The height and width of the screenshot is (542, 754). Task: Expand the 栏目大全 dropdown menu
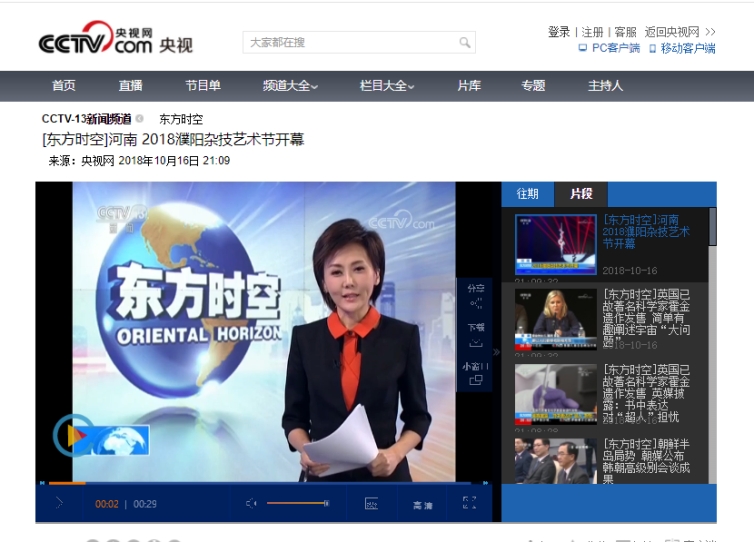click(387, 86)
